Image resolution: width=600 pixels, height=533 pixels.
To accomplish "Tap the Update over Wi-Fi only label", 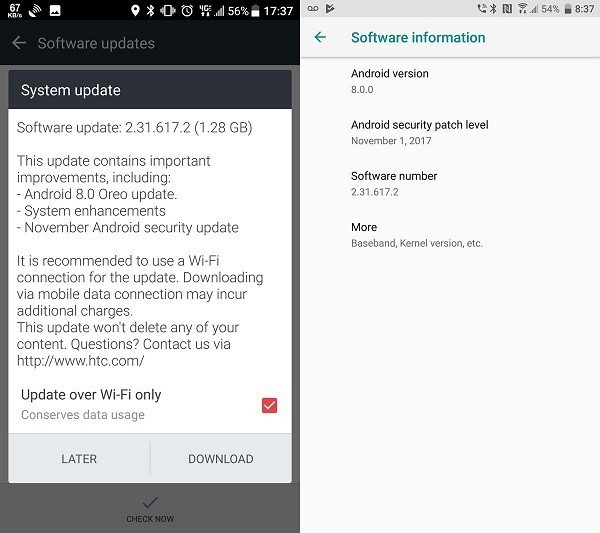I will click(x=91, y=394).
